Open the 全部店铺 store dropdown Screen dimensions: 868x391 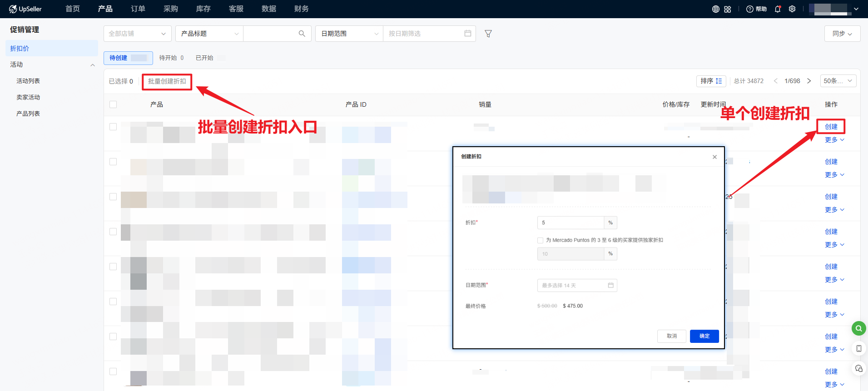[137, 34]
